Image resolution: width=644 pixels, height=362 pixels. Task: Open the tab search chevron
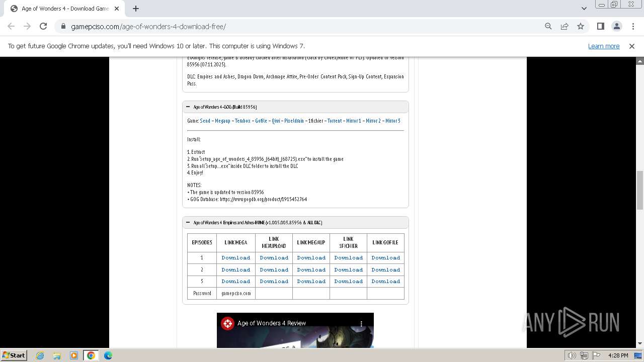coord(584,9)
